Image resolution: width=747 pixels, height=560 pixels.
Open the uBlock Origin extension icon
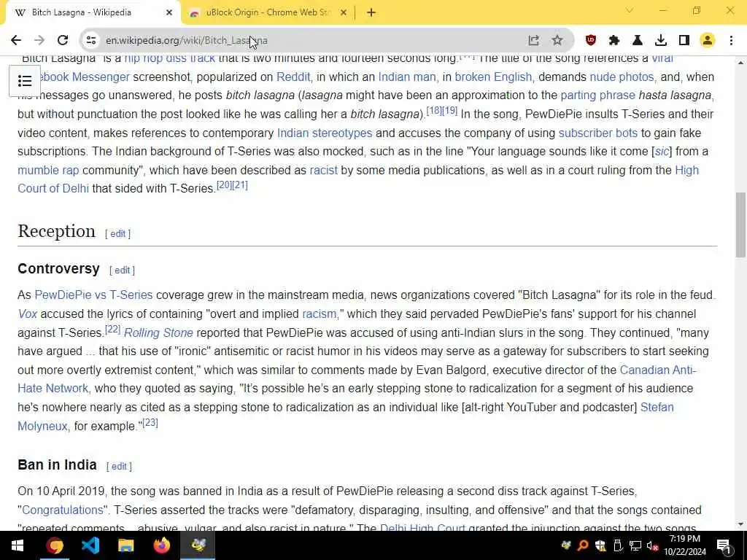[591, 41]
